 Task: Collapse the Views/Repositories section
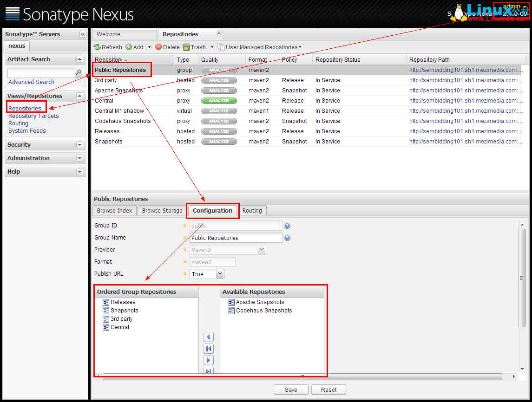(x=79, y=96)
